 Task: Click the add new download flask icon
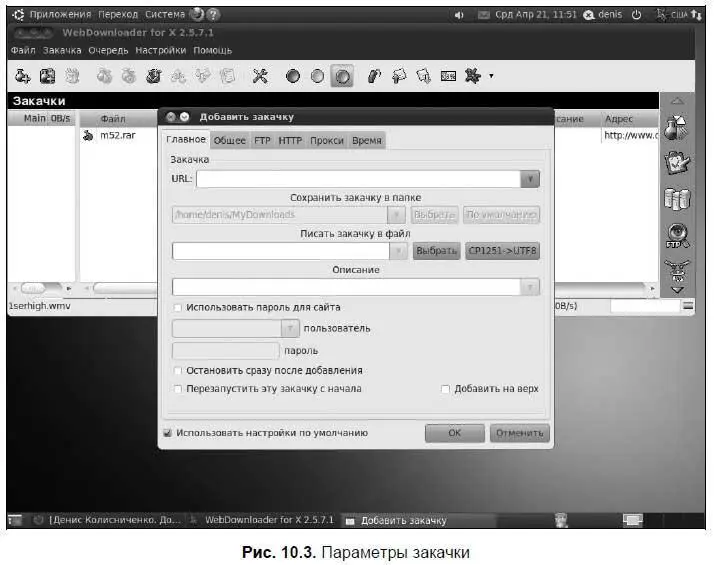pos(22,76)
